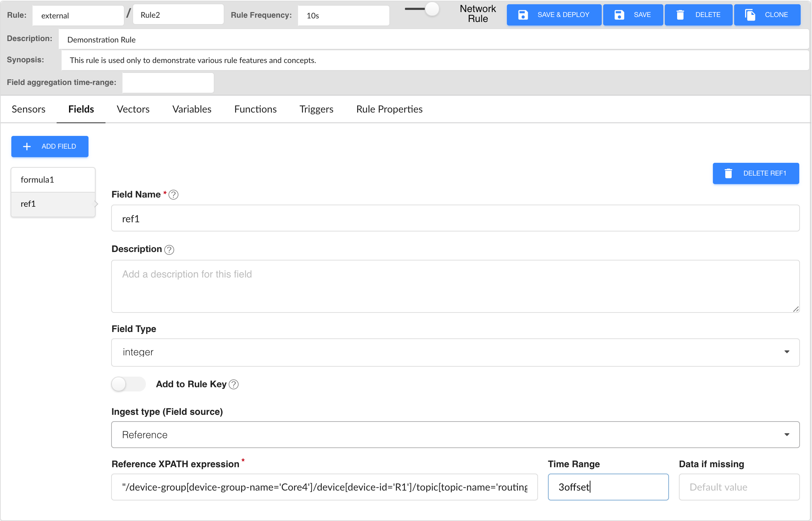Expand the Ingest type Reference dropdown
Image resolution: width=812 pixels, height=521 pixels.
coord(455,435)
